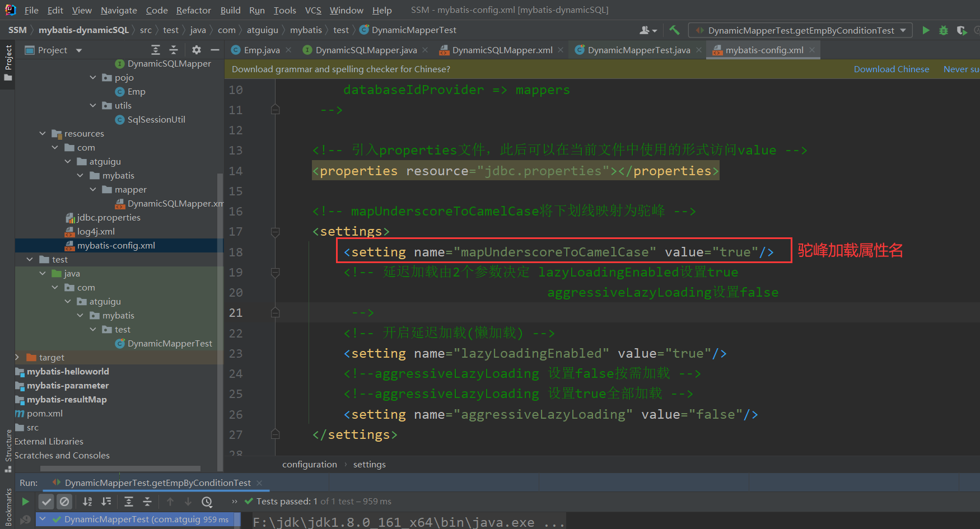
Task: Click mybatis-dynamicSQL breadcrumb
Action: [83, 30]
